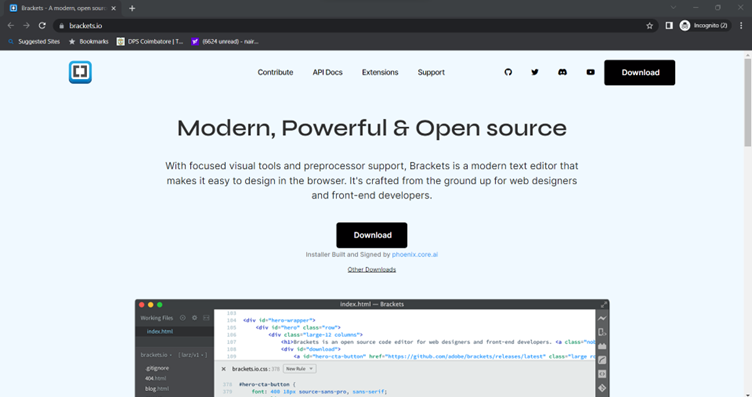Go to the Contribute page
Viewport: 752px width, 397px height.
pos(275,72)
